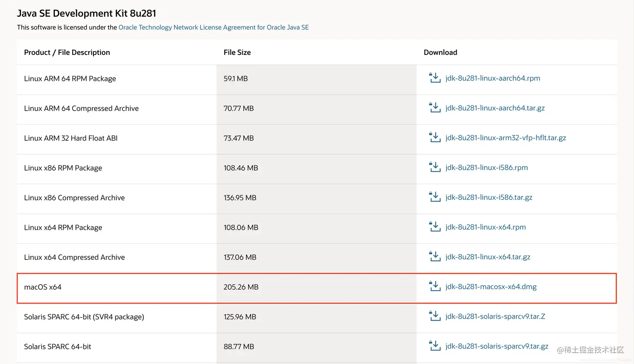Download jdk-8u281-linux-i586.rpm file link
Viewport: 634px width, 364px height.
coord(486,167)
